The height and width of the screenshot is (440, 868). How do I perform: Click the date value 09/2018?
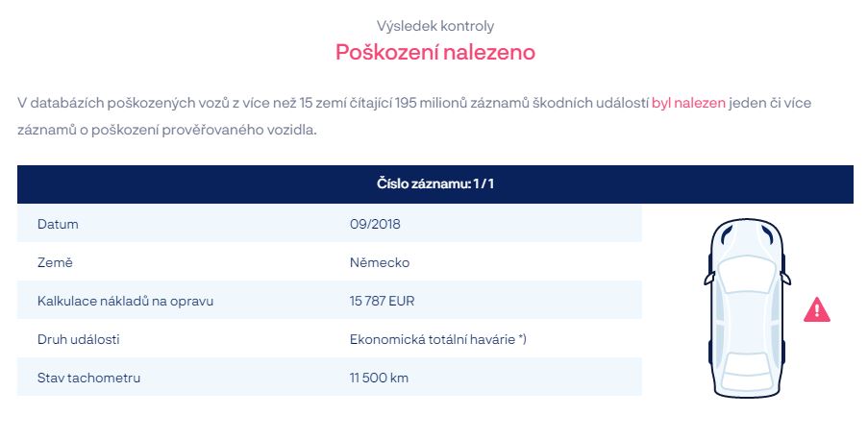[x=375, y=224]
